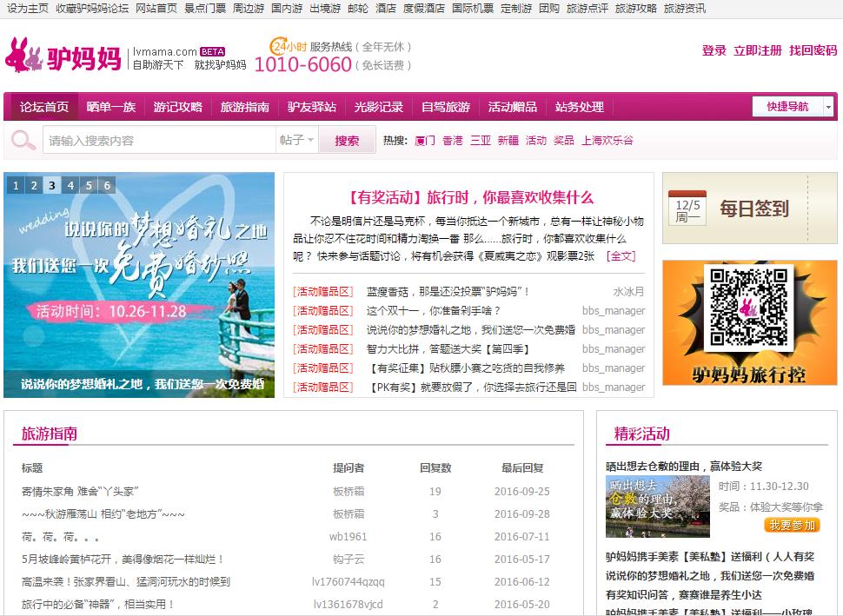The height and width of the screenshot is (616, 843).
Task: Open post 【PK有奖】就要放假了
Action: point(472,387)
